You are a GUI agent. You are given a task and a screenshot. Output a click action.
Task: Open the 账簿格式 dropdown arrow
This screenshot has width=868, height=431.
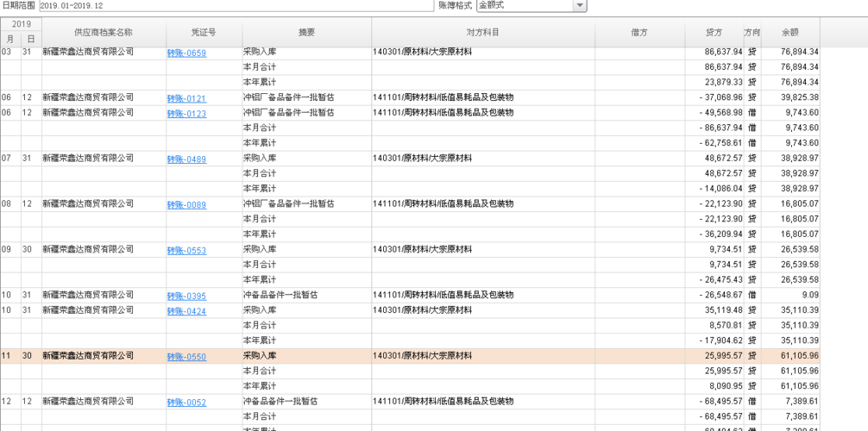tap(580, 5)
